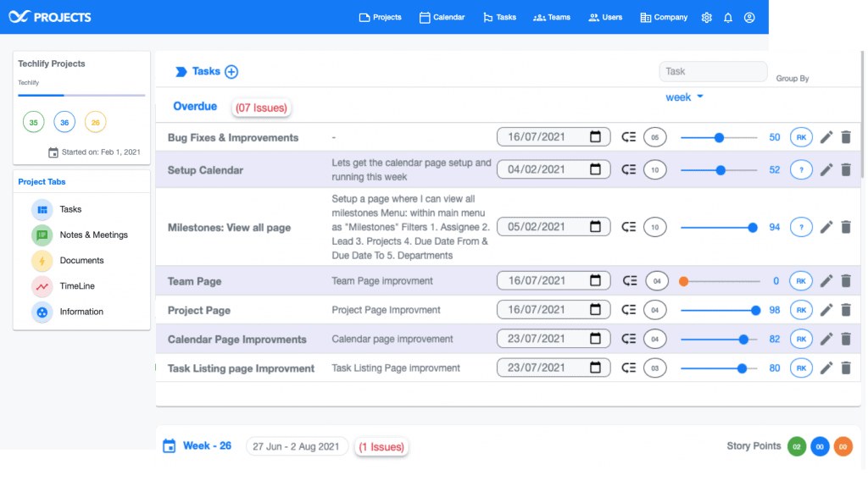868x481 pixels.
Task: Go to Users in top navigation
Action: pos(605,18)
